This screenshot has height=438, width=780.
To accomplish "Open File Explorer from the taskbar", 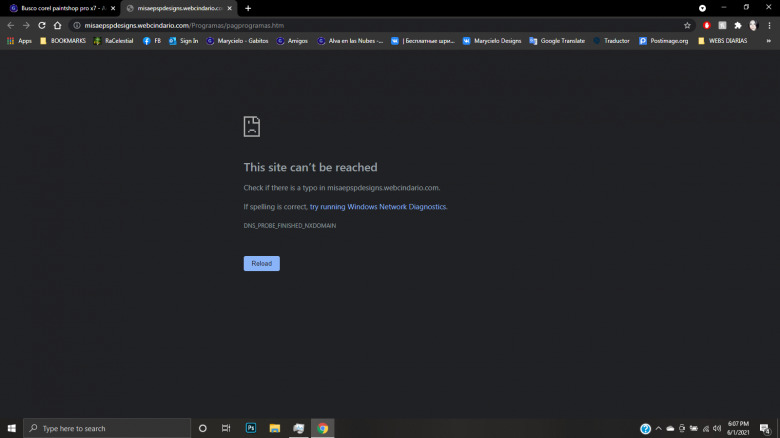I will (x=275, y=428).
